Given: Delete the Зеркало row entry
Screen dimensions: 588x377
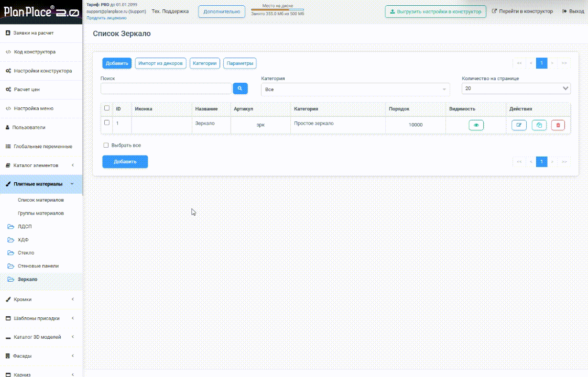Looking at the screenshot, I should tap(558, 125).
